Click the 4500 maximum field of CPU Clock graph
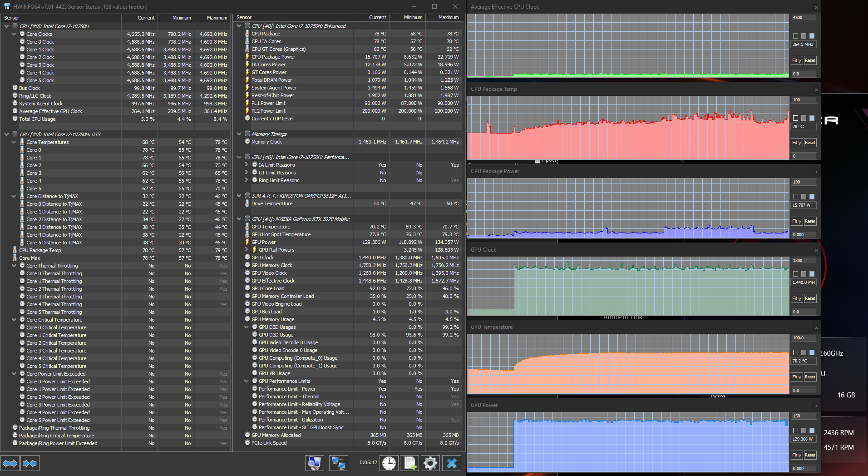The height and width of the screenshot is (476, 868). 804,18
